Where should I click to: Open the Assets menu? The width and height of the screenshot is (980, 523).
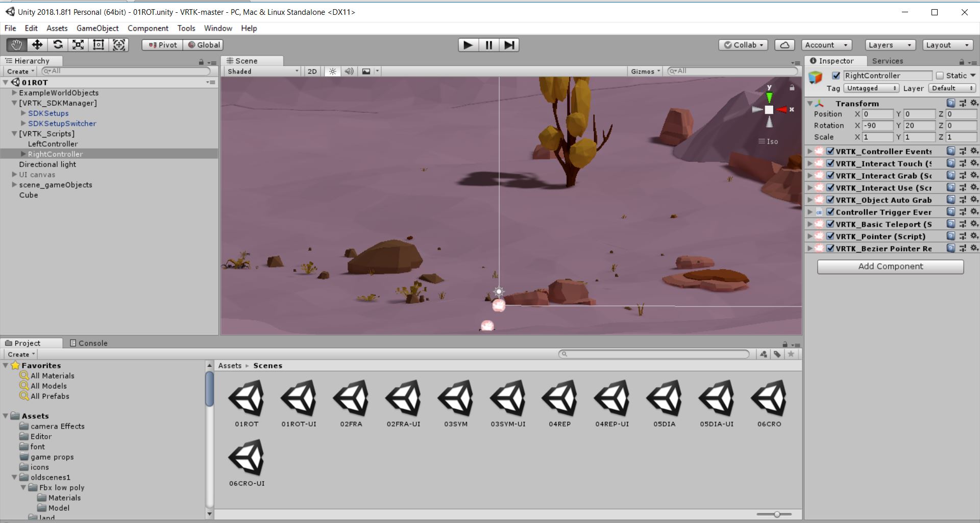[57, 29]
